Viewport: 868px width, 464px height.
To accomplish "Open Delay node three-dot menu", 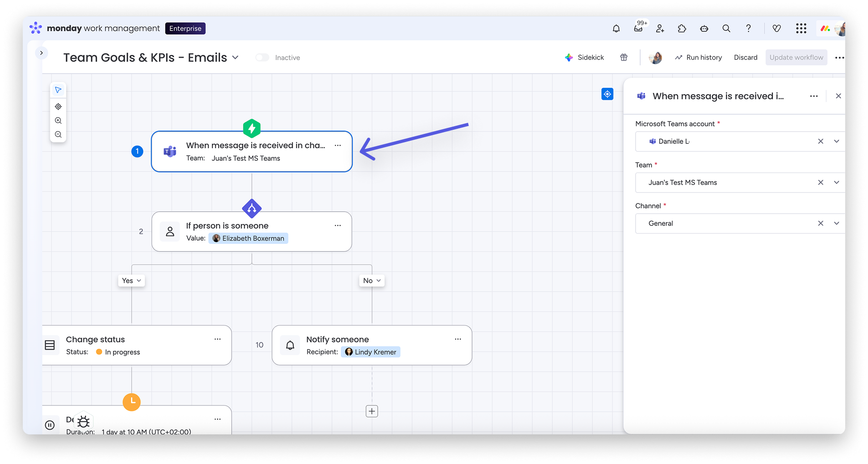I will [217, 419].
